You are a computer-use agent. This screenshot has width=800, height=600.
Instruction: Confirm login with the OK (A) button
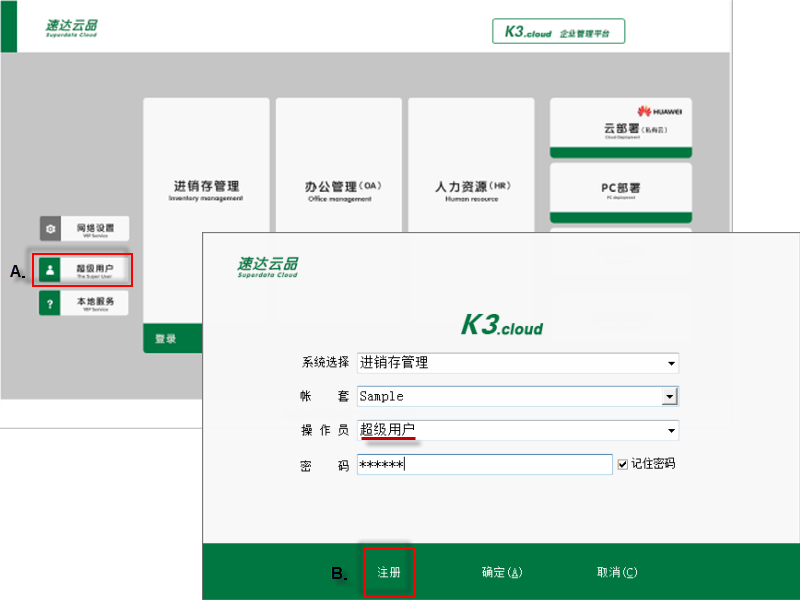[x=502, y=572]
